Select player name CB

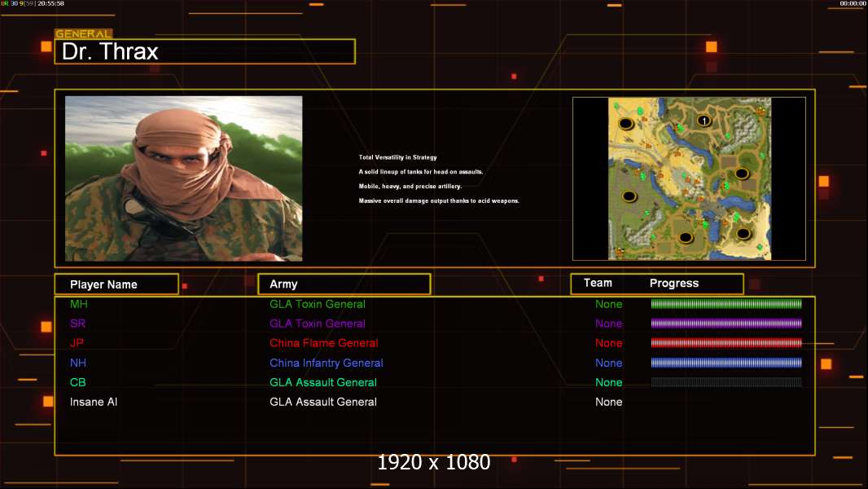pos(78,382)
